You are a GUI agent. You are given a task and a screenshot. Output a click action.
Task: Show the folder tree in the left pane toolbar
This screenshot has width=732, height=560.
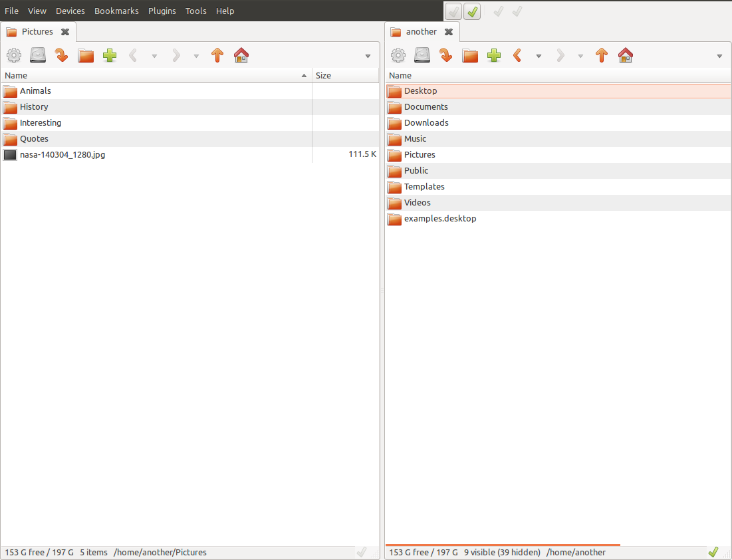[x=86, y=56]
